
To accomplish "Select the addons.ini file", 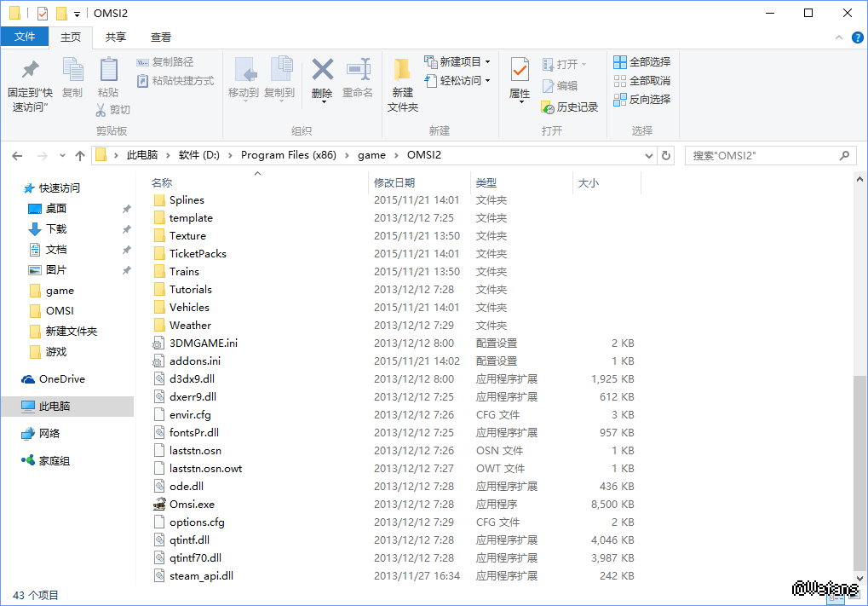I will click(x=194, y=361).
